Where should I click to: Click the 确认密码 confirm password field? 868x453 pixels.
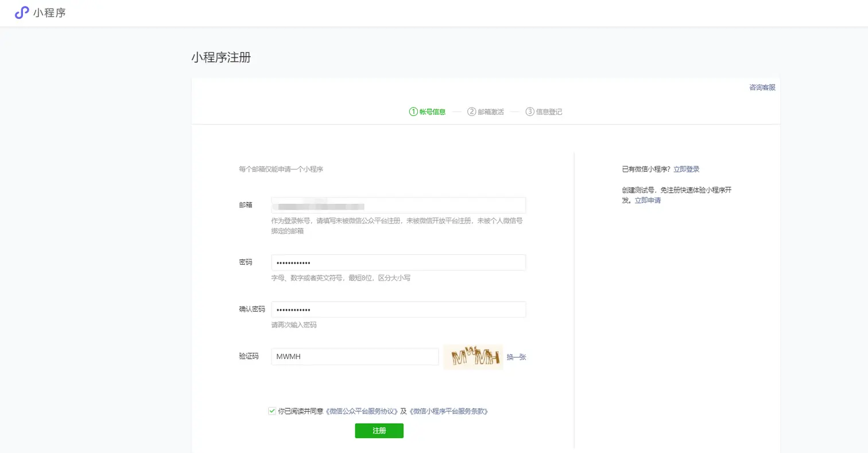coord(398,309)
